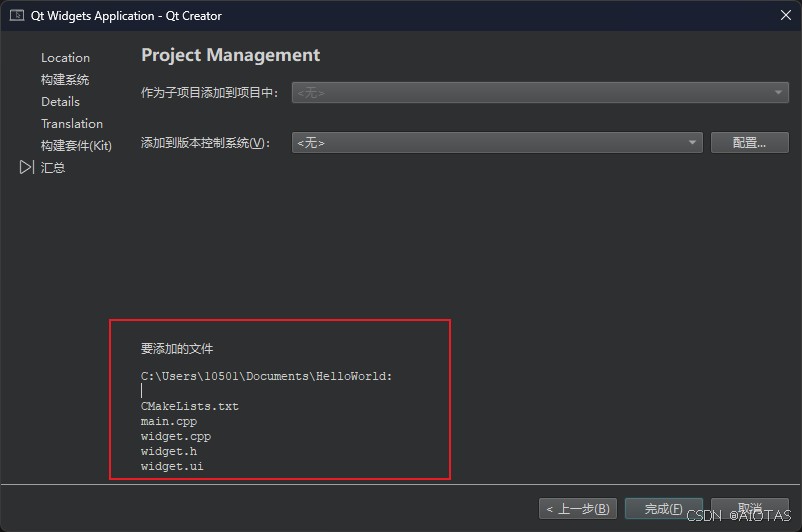Click the arrow marker beside 汇总

pyautogui.click(x=27, y=168)
